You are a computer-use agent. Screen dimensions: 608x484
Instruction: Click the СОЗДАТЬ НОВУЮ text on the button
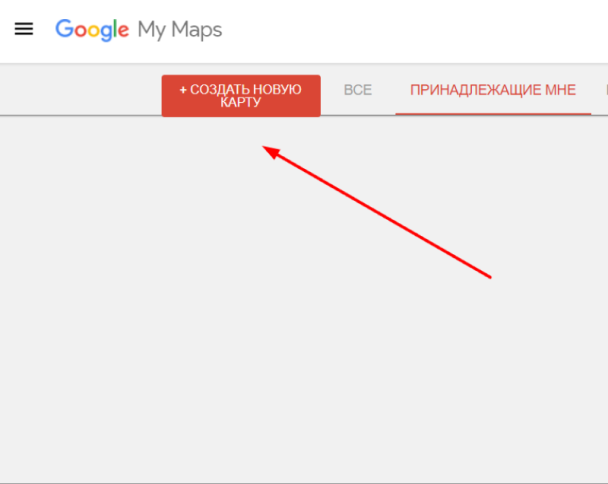pos(246,90)
